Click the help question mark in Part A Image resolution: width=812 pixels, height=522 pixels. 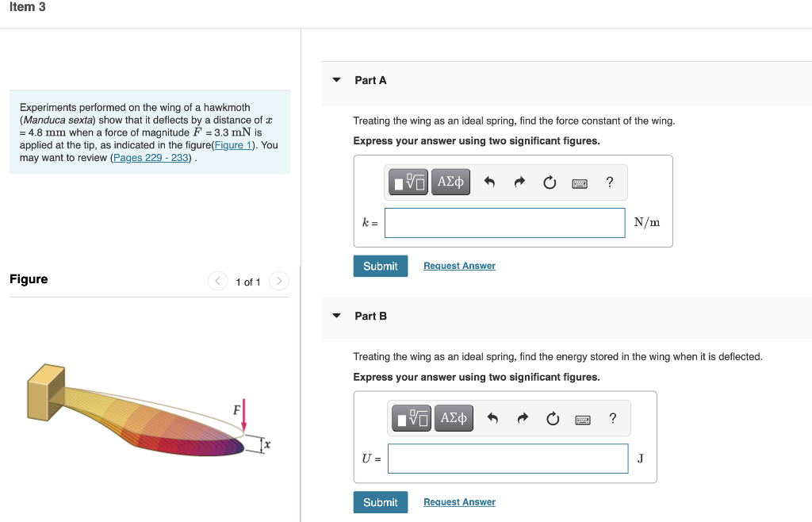coord(609,182)
